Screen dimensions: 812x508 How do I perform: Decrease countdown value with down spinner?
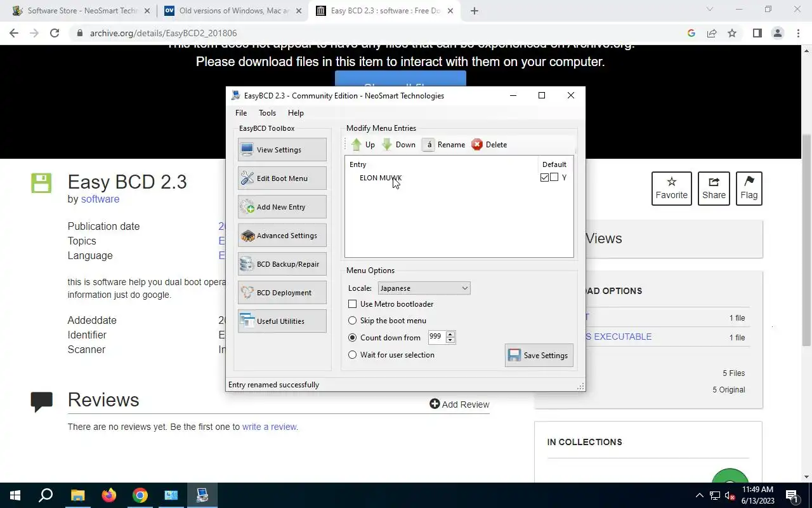[450, 340]
